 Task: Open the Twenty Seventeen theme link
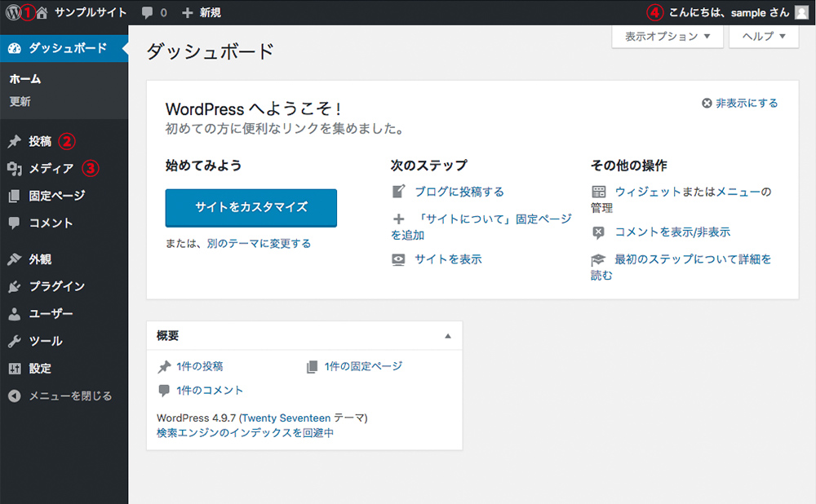[286, 418]
